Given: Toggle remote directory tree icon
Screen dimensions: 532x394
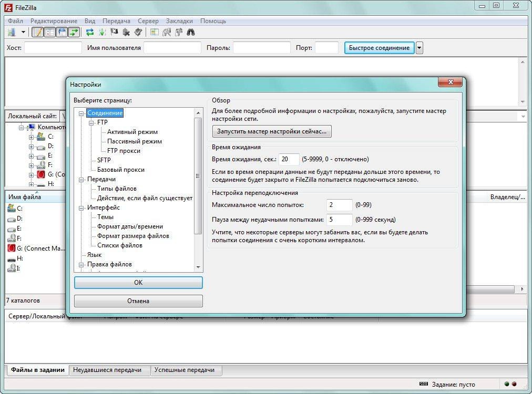Looking at the screenshot, I should tap(62, 33).
